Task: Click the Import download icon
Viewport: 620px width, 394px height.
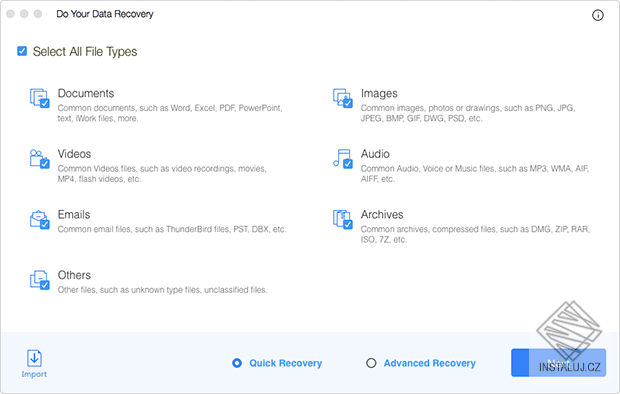Action: 34,358
